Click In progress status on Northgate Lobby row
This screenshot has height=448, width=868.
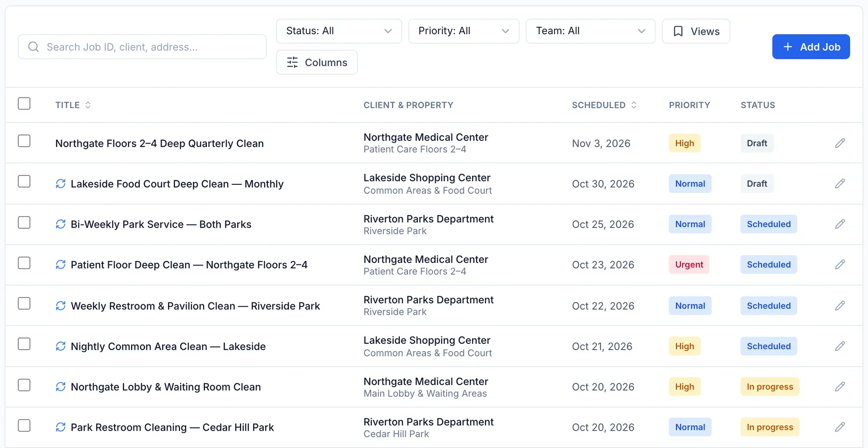pos(770,387)
